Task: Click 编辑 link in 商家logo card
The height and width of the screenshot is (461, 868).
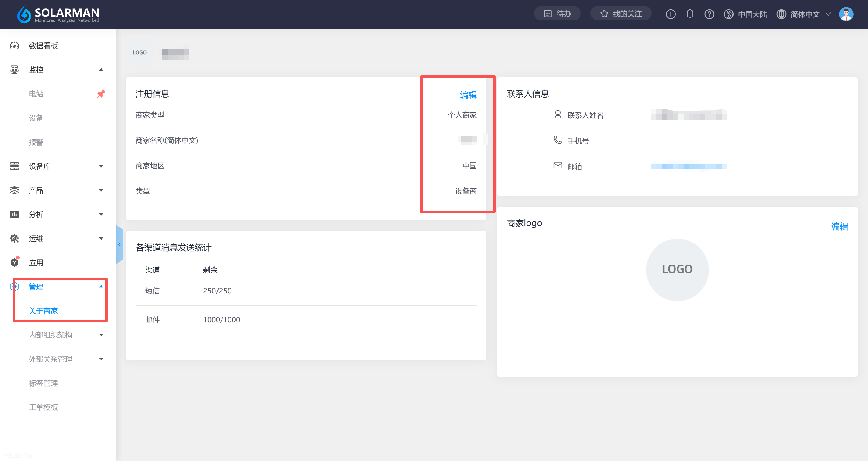Action: tap(839, 226)
